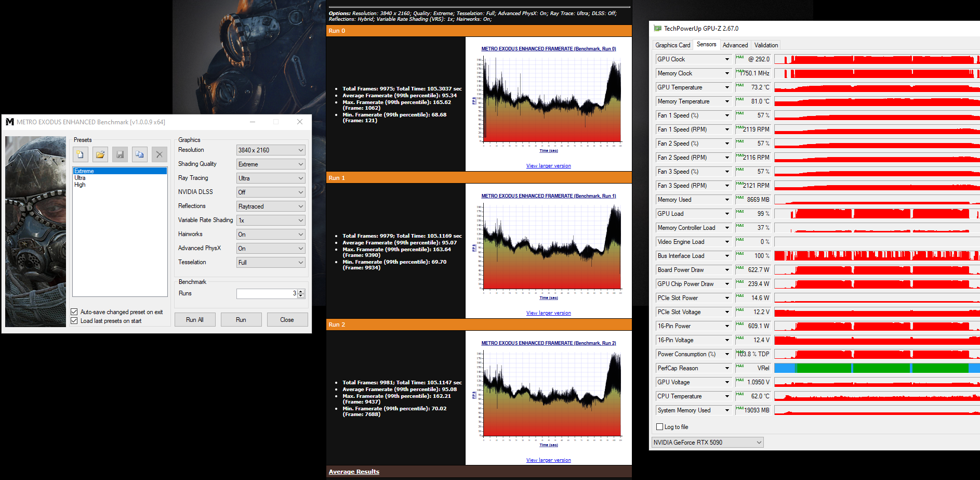
Task: Click the Benchmark, Run 2 framerate title link
Action: click(549, 343)
